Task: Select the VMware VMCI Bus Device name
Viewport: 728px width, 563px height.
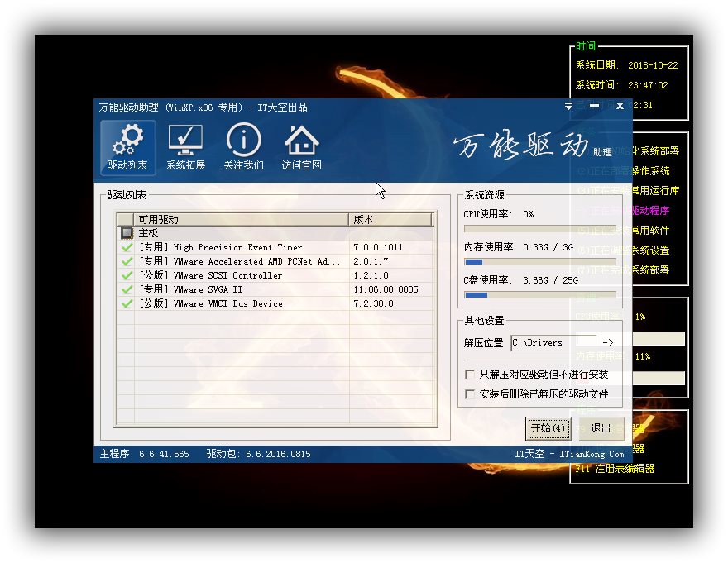Action: pyautogui.click(x=211, y=303)
